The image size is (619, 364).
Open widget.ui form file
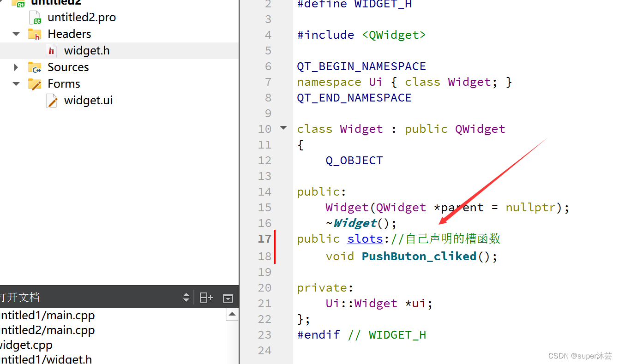tap(88, 101)
